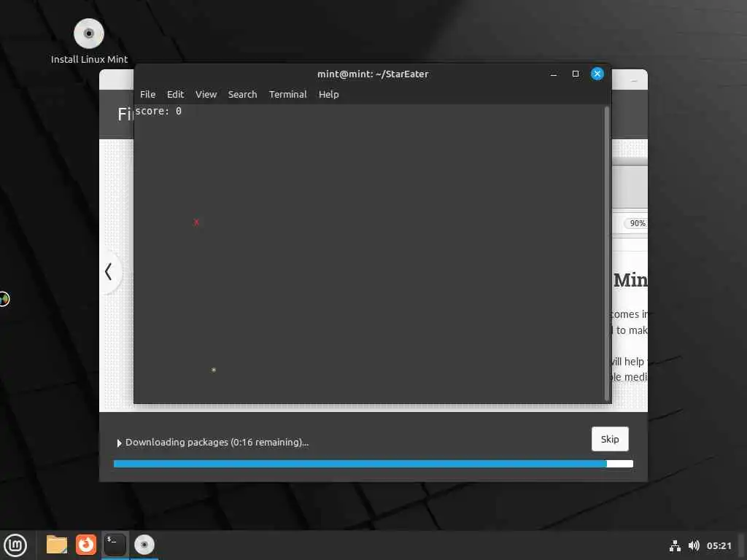Open the terminal Help menu
Viewport: 747px width, 560px height.
[329, 94]
